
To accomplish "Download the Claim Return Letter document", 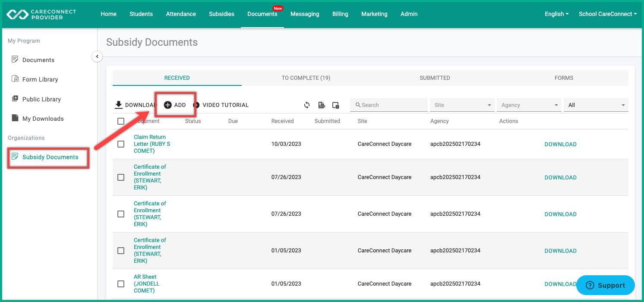I will tap(560, 144).
